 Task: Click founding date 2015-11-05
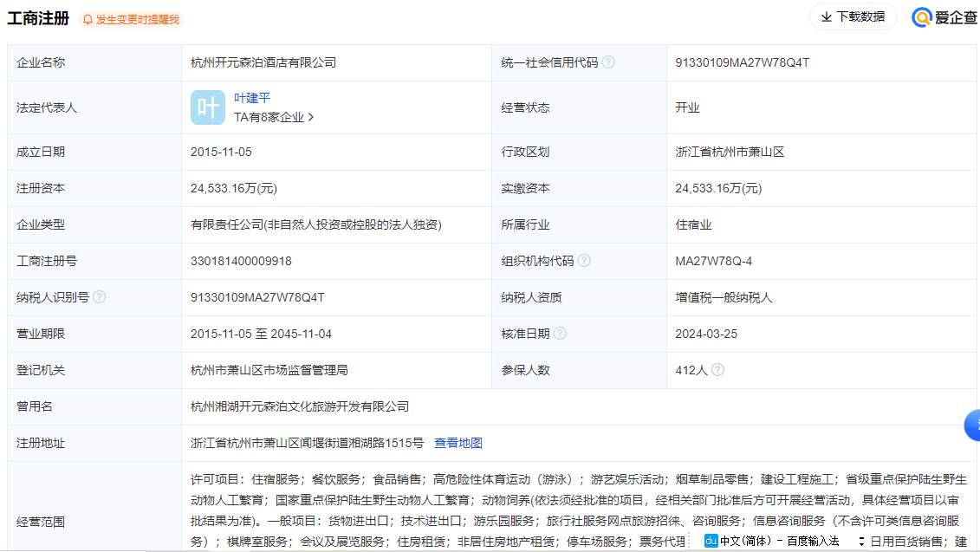coord(221,152)
